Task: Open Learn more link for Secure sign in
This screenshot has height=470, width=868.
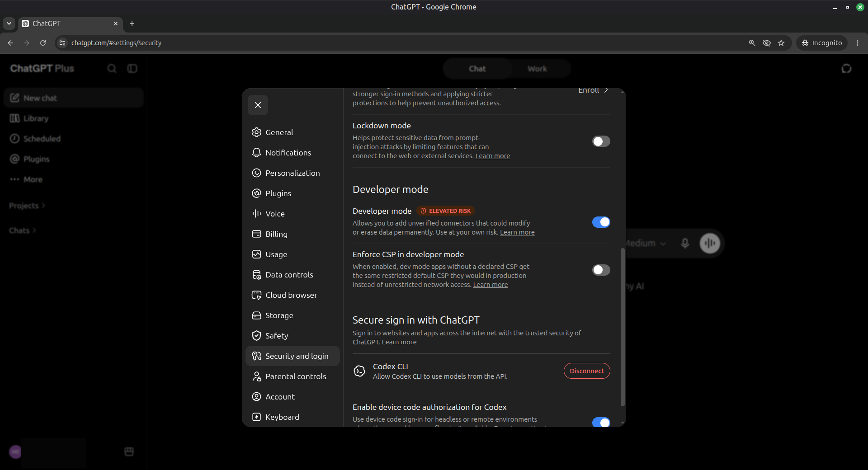Action: click(399, 342)
